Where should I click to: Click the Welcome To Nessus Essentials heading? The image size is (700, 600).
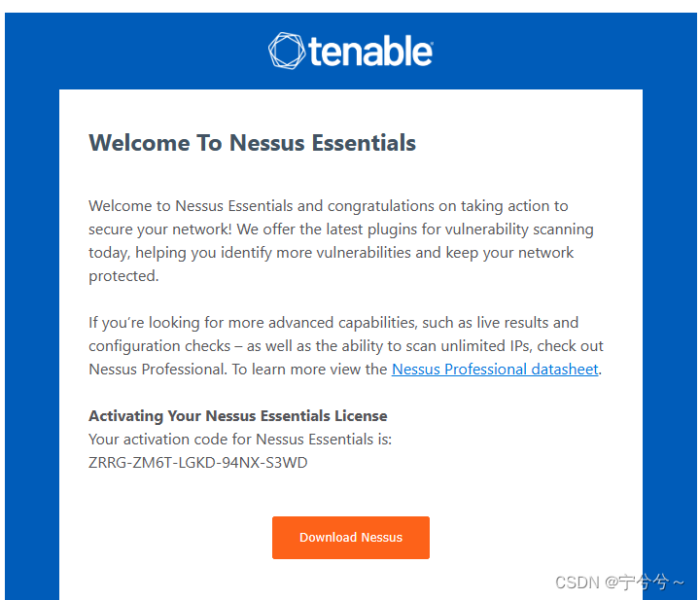coord(252,143)
